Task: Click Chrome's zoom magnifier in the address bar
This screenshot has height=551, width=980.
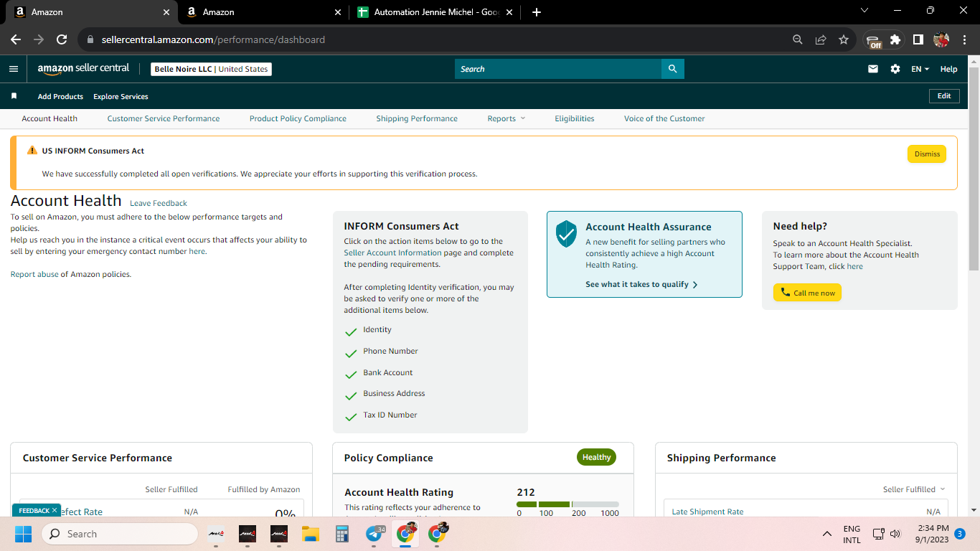Action: click(x=798, y=39)
